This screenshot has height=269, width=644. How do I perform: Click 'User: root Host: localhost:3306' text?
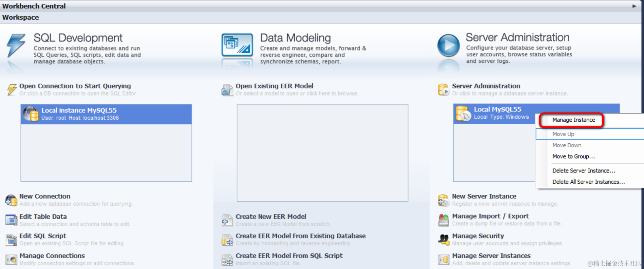point(80,118)
